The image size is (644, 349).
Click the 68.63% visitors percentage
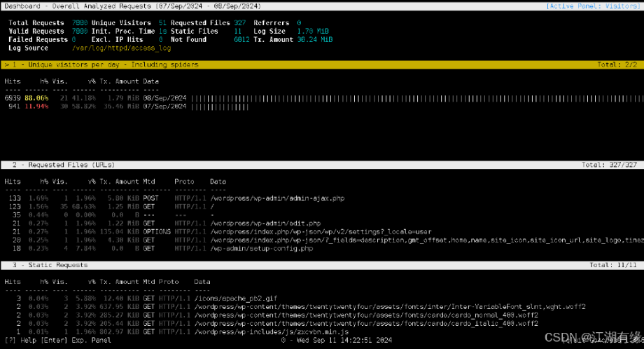tap(84, 206)
